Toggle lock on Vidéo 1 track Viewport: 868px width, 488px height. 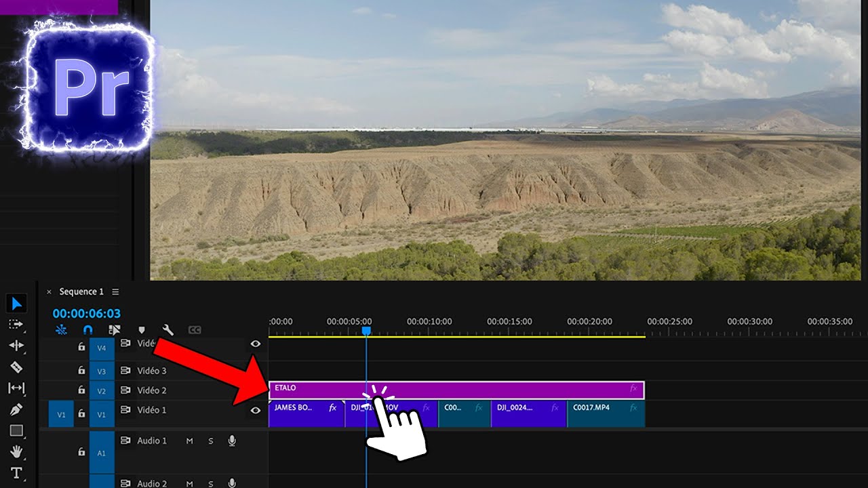pyautogui.click(x=81, y=413)
